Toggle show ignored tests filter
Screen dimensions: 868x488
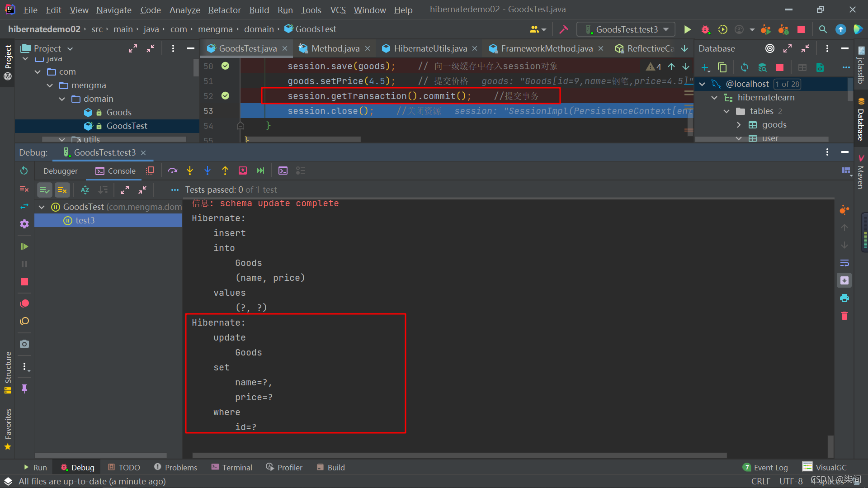(x=62, y=190)
